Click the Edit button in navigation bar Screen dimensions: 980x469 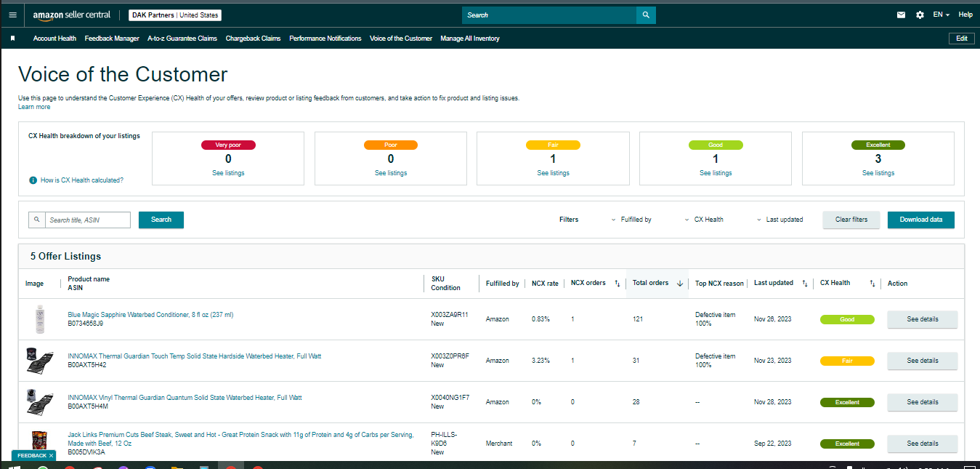click(x=962, y=39)
